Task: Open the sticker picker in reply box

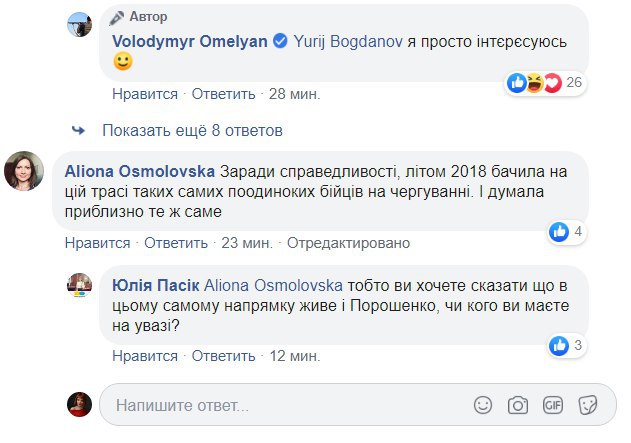Action: [x=588, y=405]
